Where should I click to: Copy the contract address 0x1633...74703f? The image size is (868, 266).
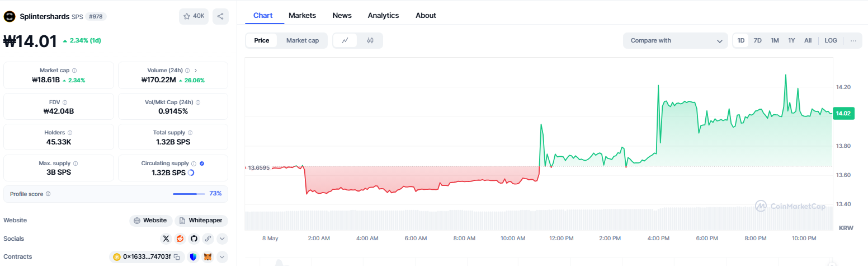pos(176,257)
